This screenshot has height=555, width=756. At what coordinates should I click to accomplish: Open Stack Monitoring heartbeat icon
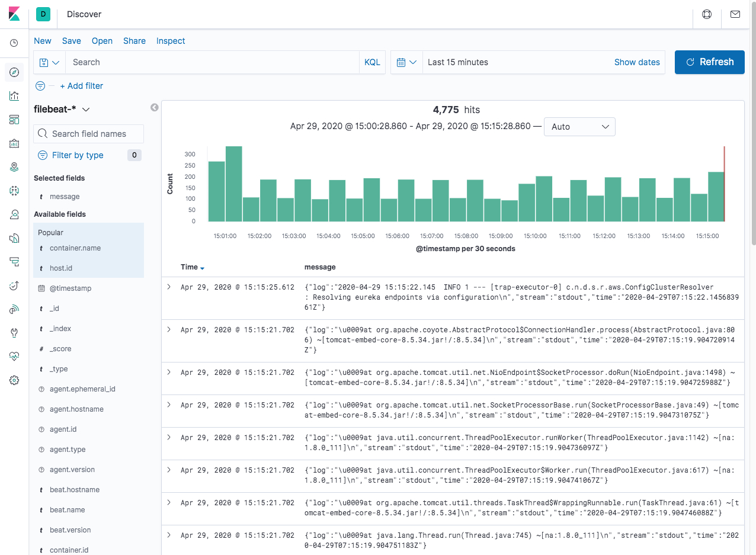click(x=14, y=357)
